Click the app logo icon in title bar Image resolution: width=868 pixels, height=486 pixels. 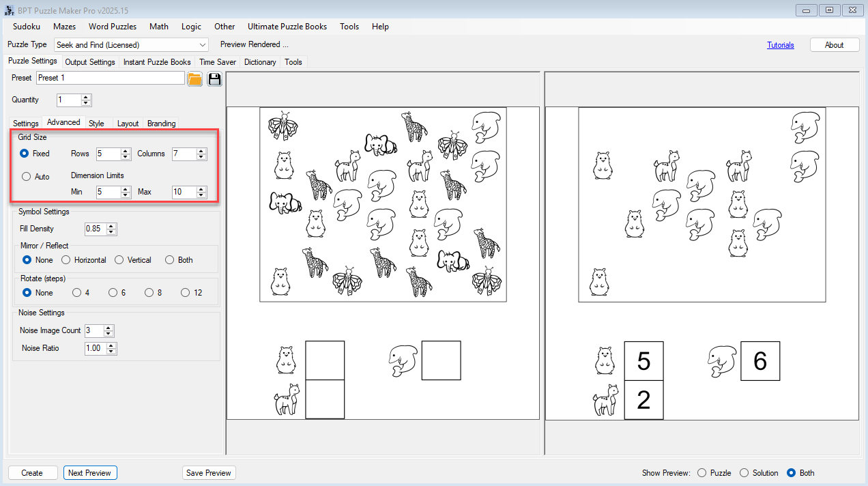pos(10,10)
